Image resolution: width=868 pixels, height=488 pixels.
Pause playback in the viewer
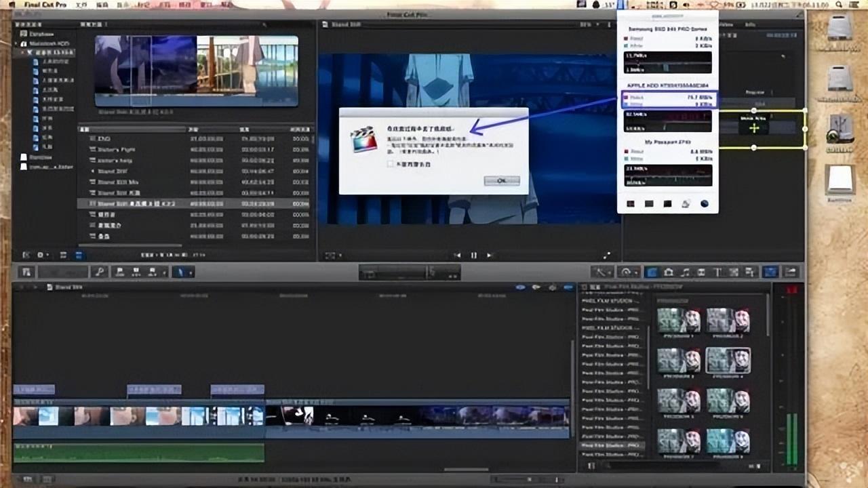point(473,256)
